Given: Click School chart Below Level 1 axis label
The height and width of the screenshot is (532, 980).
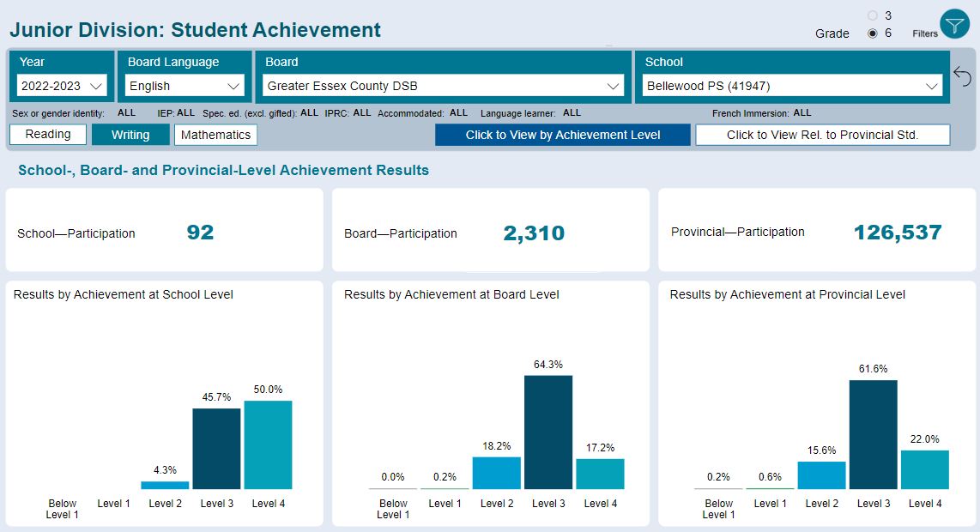Looking at the screenshot, I should click(62, 509).
